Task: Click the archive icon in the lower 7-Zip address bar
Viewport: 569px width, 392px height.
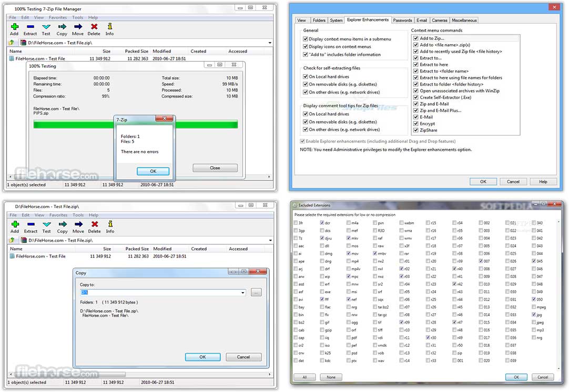Action: coord(24,240)
